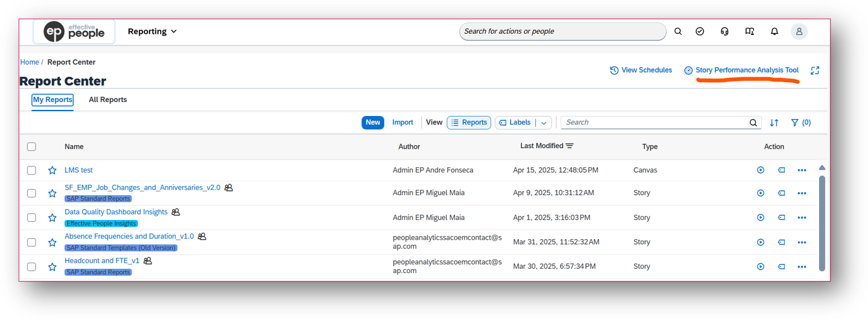This screenshot has width=868, height=319.
Task: Sort by Name column header
Action: pyautogui.click(x=74, y=147)
